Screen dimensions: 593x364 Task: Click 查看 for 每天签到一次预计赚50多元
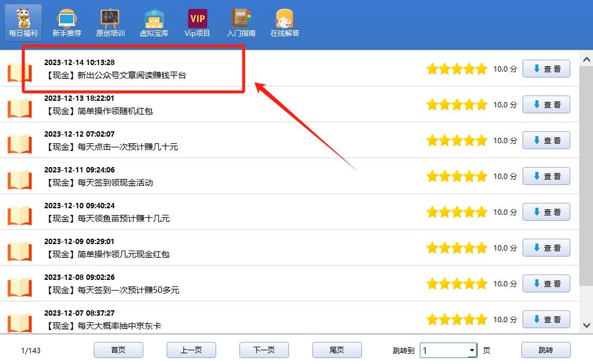point(546,283)
